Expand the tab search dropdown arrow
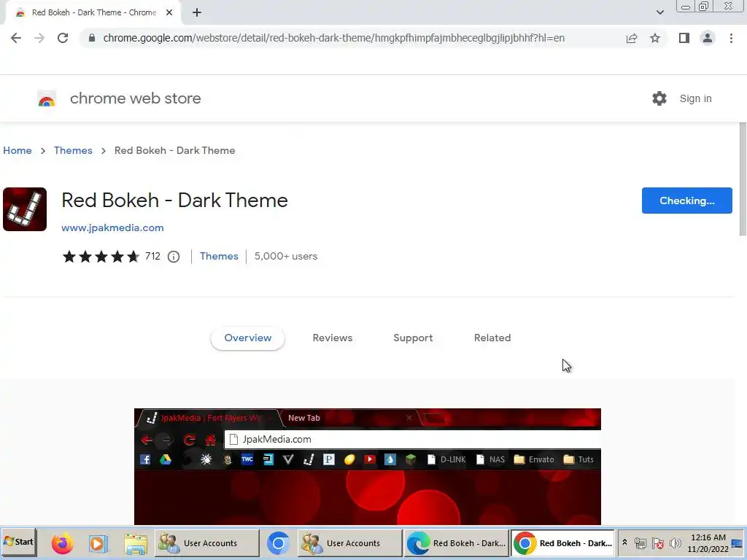Screen dimensions: 747x560 [659, 12]
